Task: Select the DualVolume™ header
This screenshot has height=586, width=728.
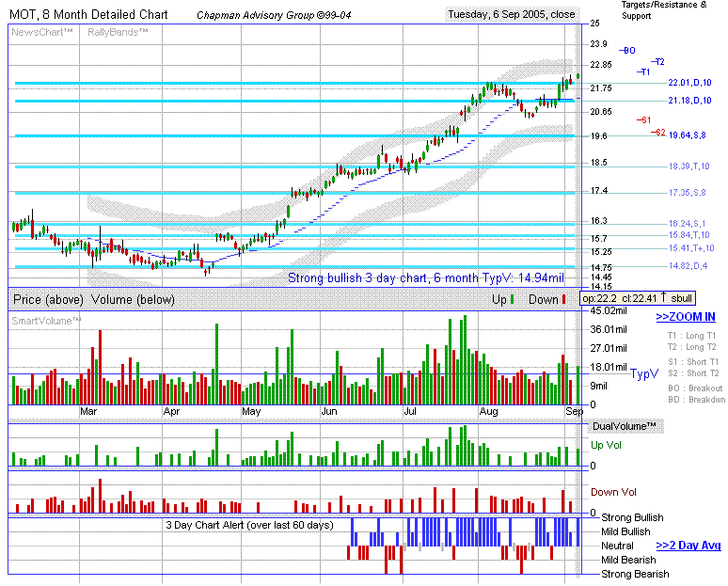Action: click(625, 426)
